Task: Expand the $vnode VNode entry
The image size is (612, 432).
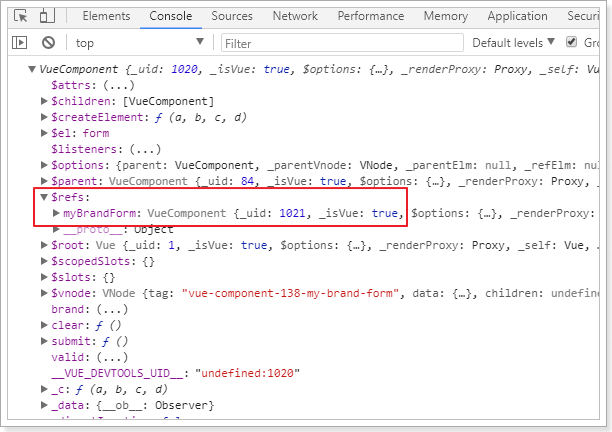Action: (x=44, y=293)
